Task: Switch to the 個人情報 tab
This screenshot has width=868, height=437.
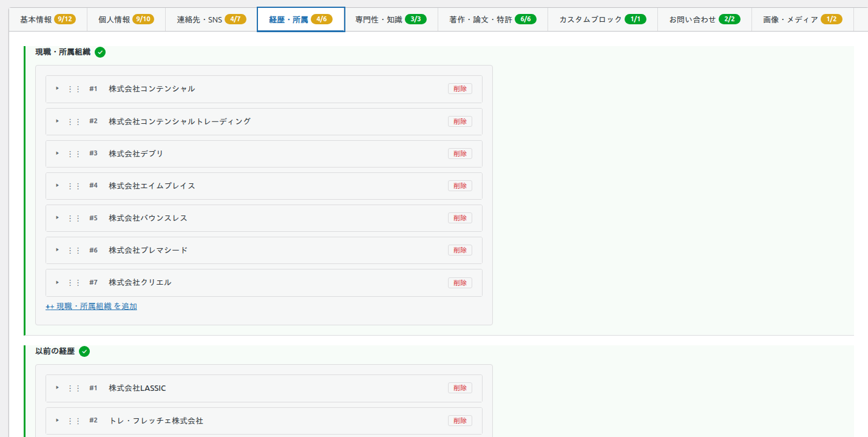Action: (x=126, y=19)
